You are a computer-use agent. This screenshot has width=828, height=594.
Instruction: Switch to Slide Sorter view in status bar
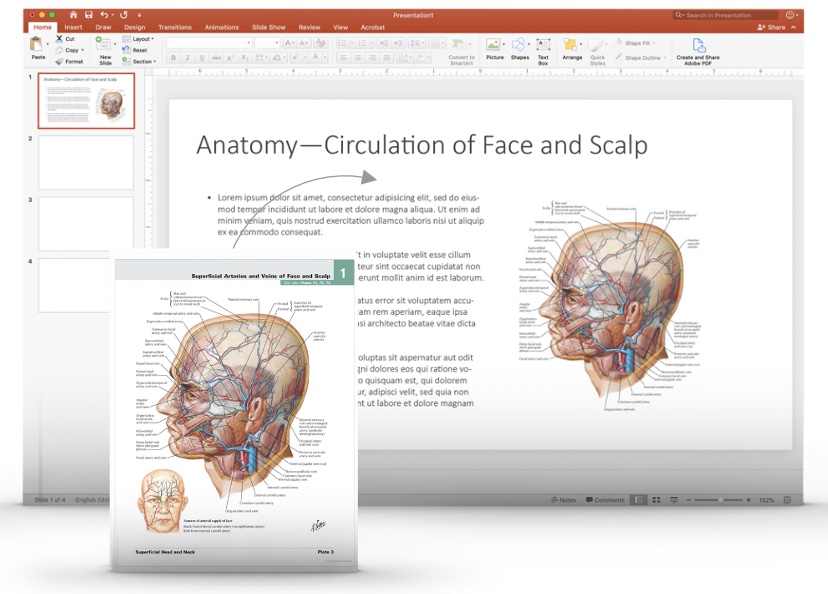656,499
